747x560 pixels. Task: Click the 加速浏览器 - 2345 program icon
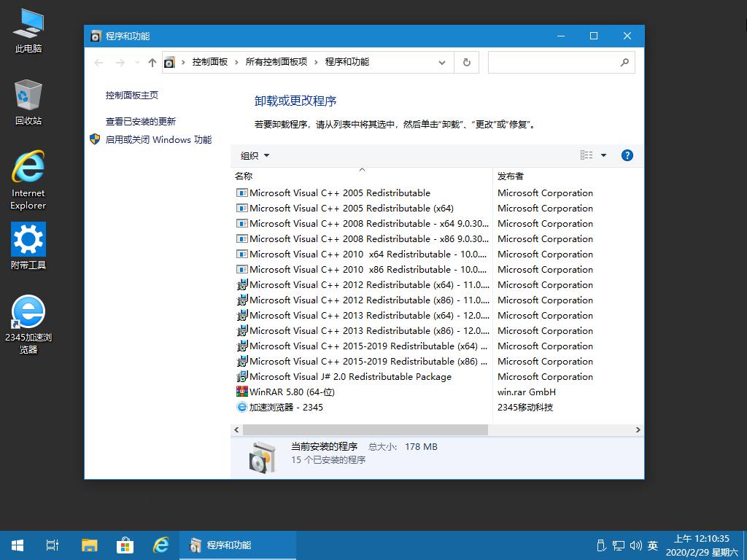click(242, 407)
